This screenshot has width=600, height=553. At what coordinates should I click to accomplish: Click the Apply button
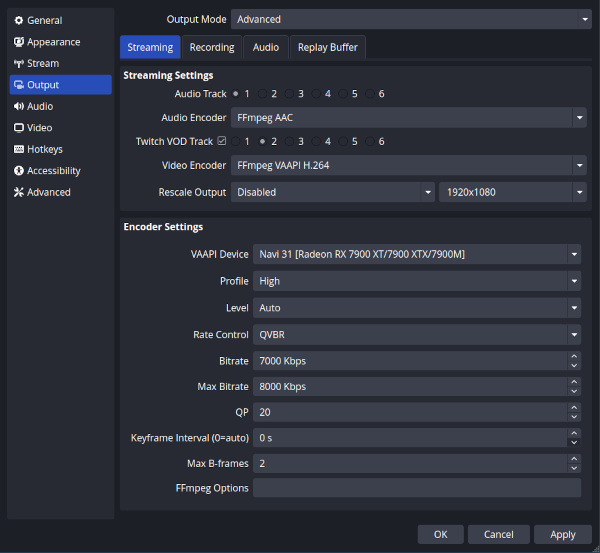[563, 535]
